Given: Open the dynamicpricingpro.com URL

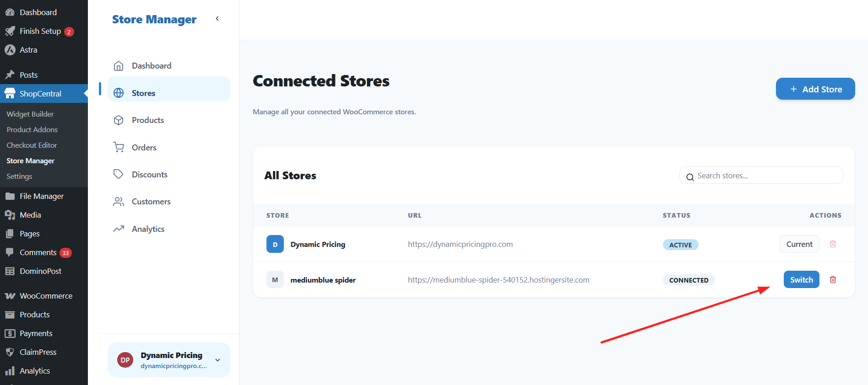Looking at the screenshot, I should point(460,244).
